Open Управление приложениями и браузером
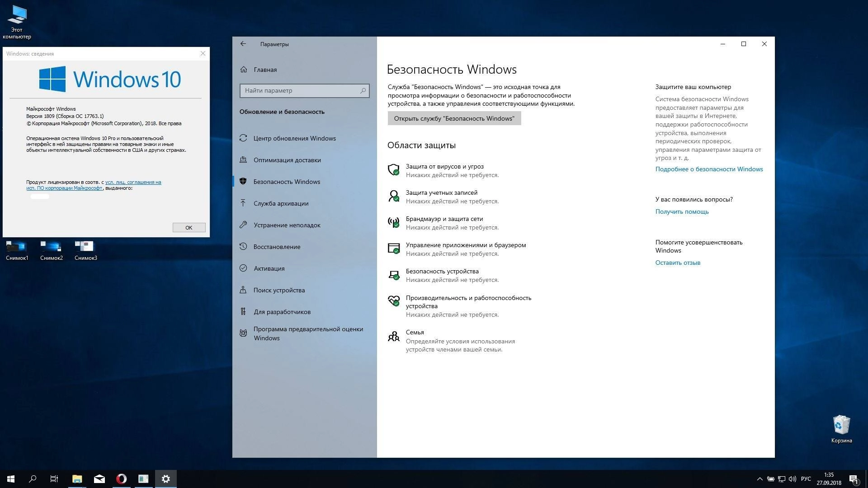 tap(466, 245)
